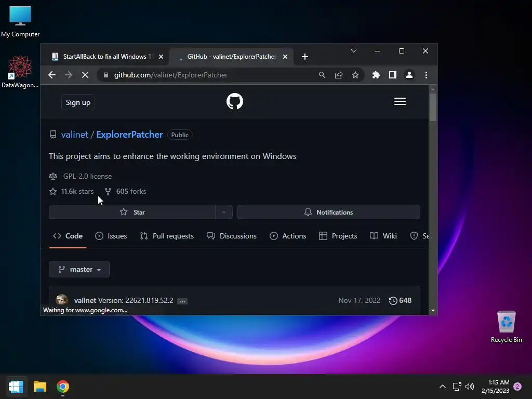532x399 pixels.
Task: Click the scrollbar up arrow
Action: pos(433,89)
